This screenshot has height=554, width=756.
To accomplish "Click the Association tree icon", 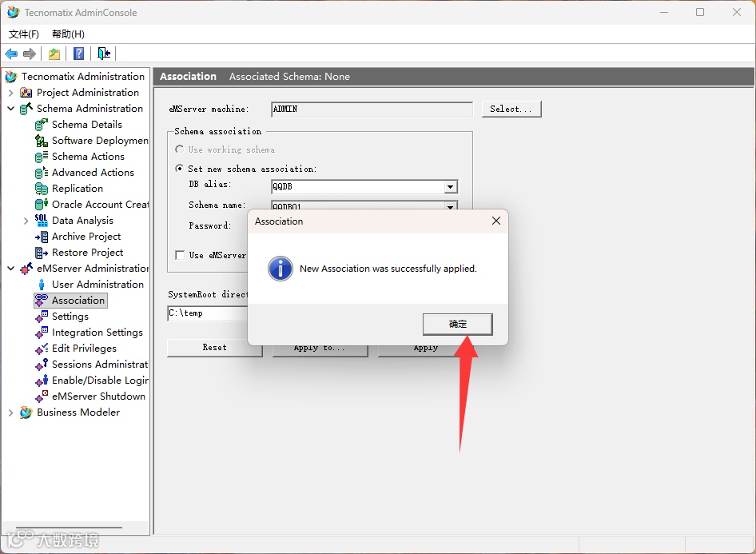I will point(42,301).
